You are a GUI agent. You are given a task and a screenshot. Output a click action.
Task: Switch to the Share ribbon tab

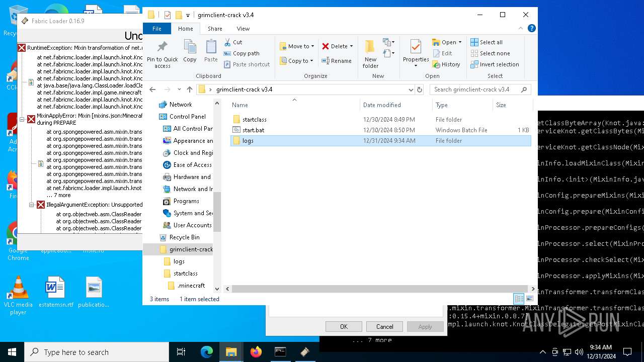tap(215, 29)
